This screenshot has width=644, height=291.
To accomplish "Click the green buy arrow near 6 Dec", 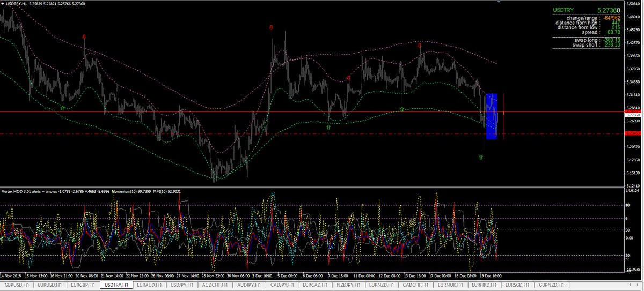I will pos(328,127).
